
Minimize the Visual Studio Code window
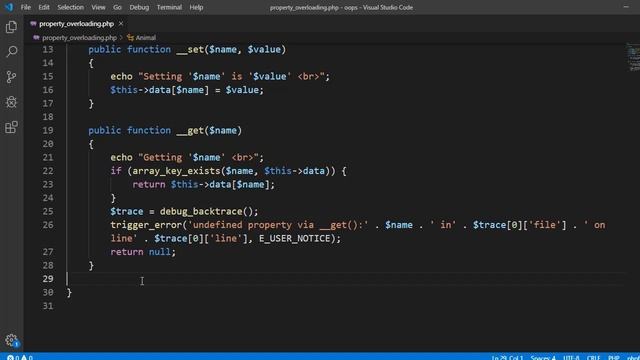pos(626,7)
